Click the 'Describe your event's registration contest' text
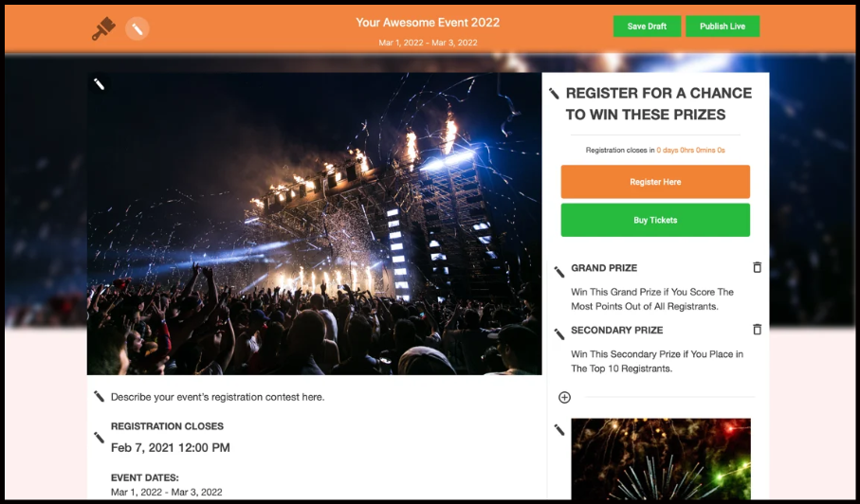Screen dimensions: 860x504 coord(217,397)
